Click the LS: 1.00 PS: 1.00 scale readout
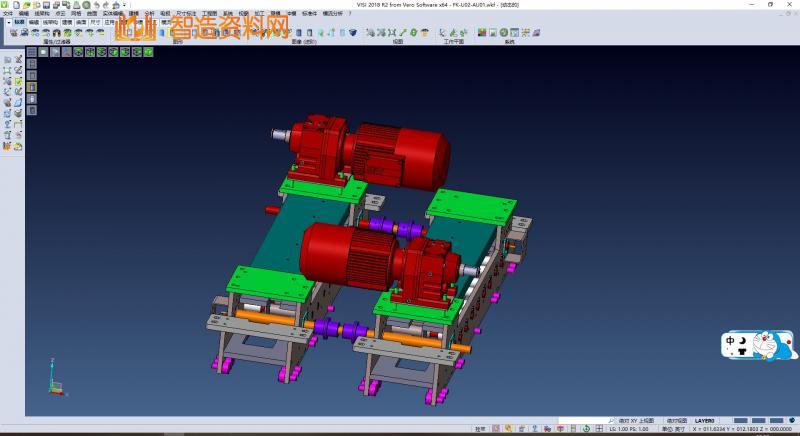Image resolution: width=800 pixels, height=436 pixels. [628, 429]
